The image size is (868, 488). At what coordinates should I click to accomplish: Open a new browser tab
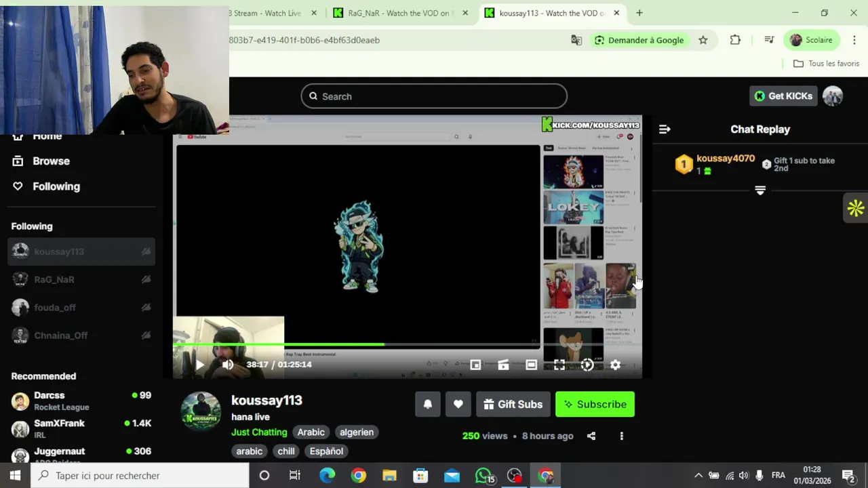(639, 13)
